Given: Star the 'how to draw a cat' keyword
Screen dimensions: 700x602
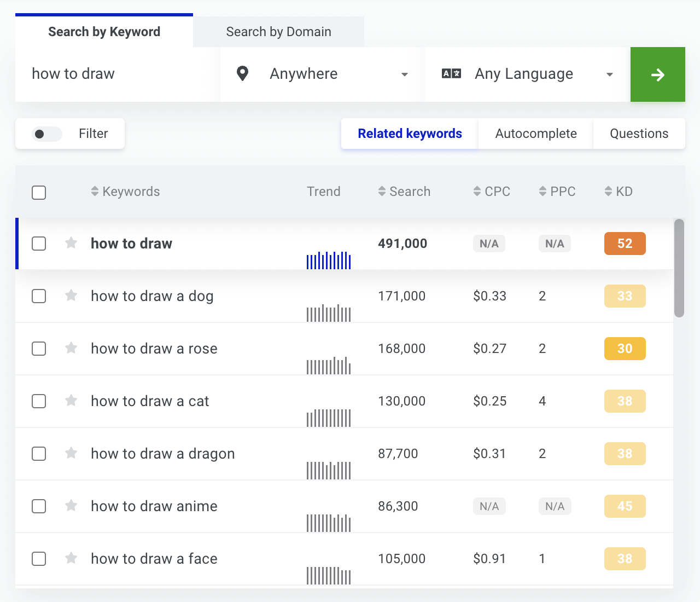Looking at the screenshot, I should click(71, 401).
